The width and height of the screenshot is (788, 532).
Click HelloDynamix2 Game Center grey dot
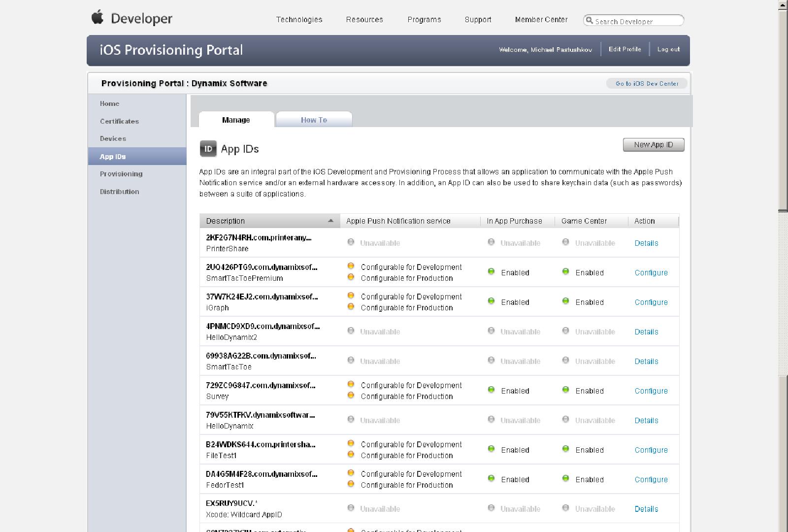[565, 331]
